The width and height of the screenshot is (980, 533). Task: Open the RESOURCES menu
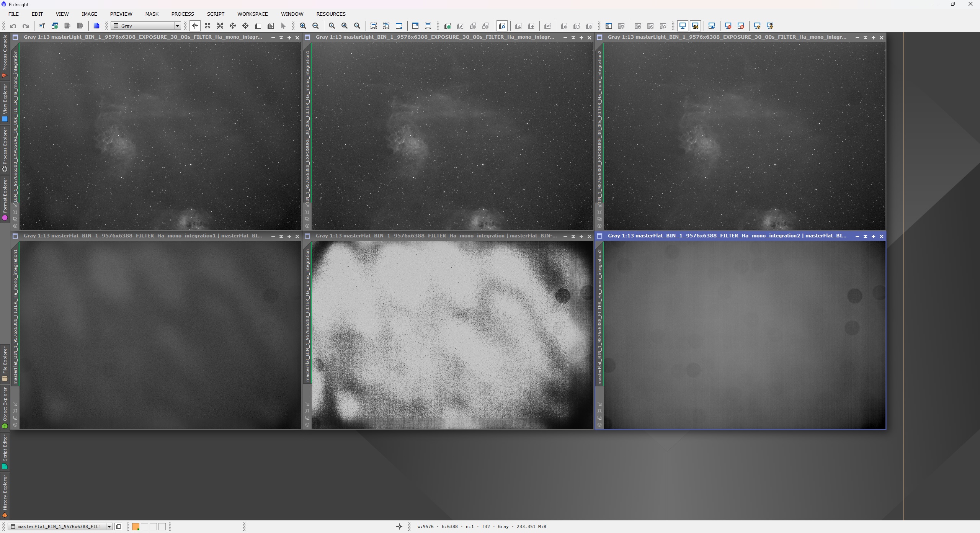tap(331, 14)
